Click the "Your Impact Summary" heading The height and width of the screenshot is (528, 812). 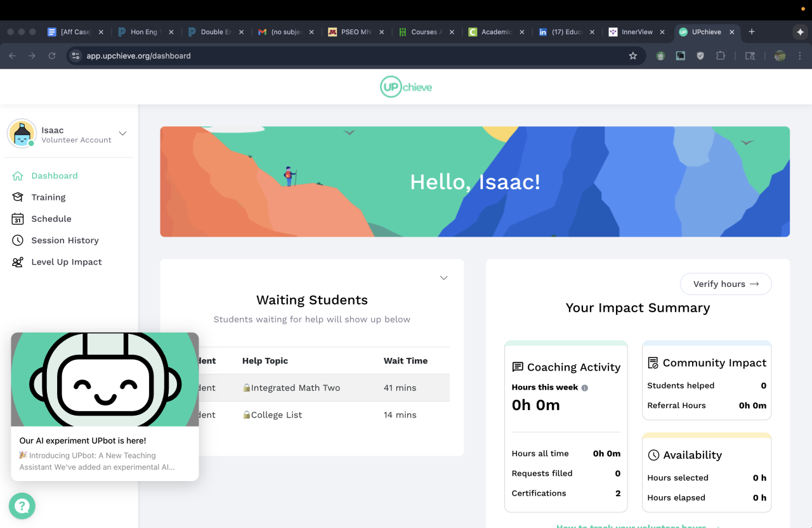[x=638, y=308]
